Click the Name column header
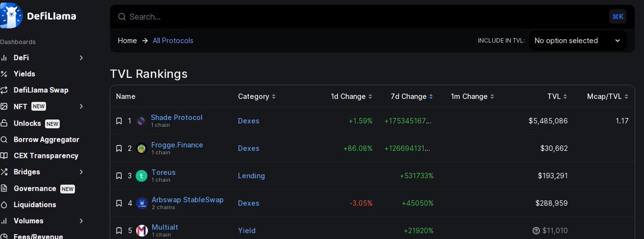The image size is (644, 239). [x=126, y=97]
